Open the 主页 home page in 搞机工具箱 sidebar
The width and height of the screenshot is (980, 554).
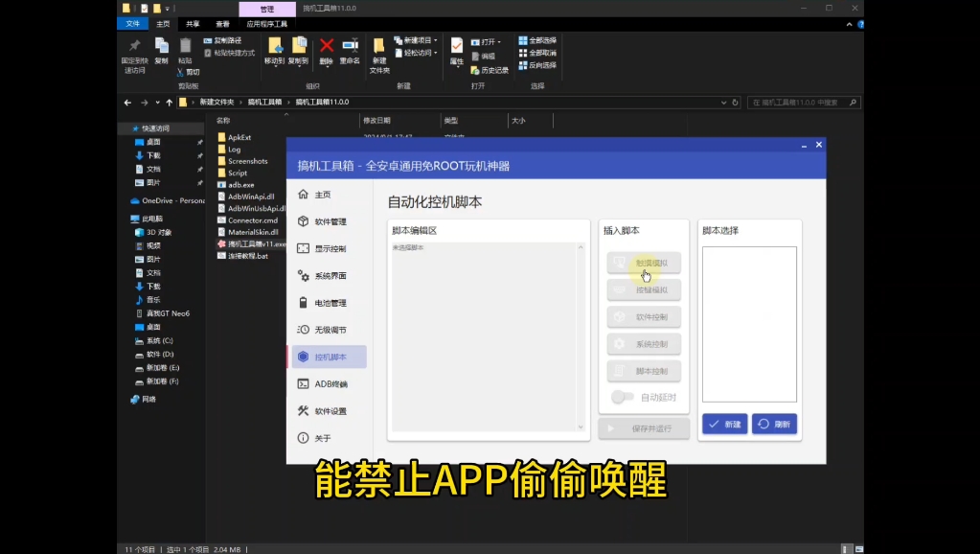coord(329,195)
